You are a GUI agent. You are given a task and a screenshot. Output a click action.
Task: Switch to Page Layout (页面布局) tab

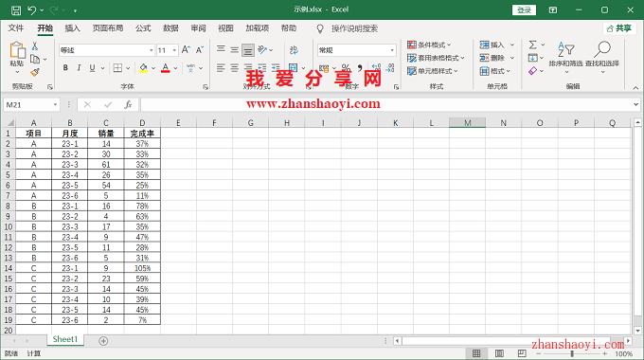tap(108, 27)
